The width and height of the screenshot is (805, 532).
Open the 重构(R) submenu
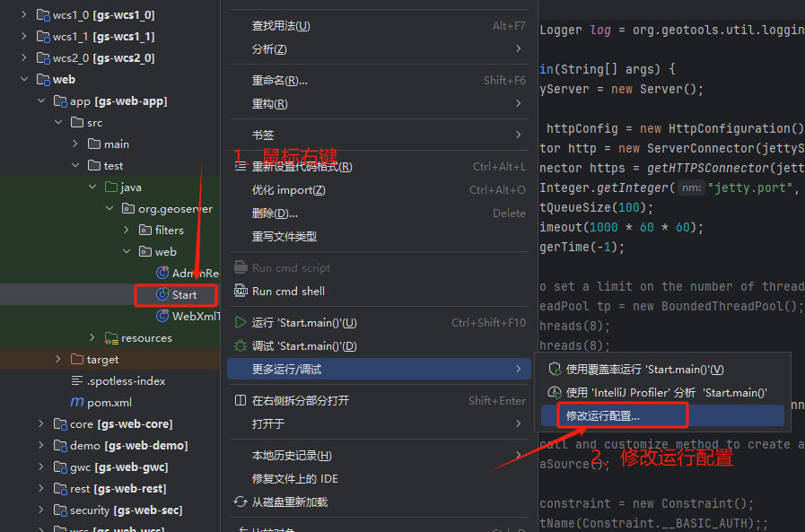(379, 104)
